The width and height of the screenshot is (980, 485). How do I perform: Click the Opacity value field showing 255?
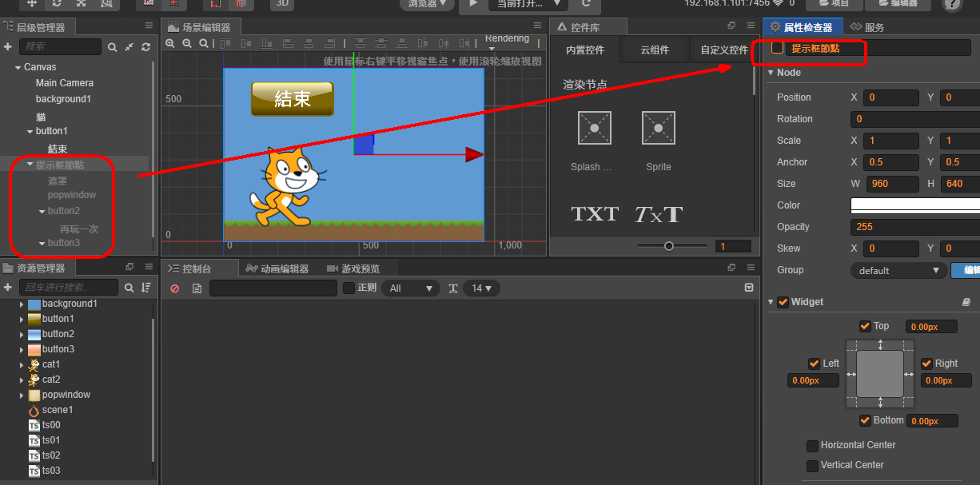pos(915,227)
